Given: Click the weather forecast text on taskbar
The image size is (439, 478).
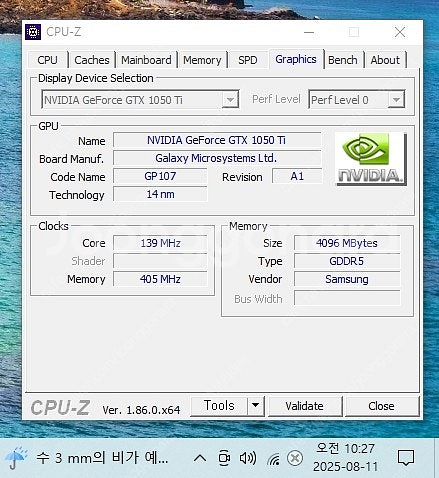Looking at the screenshot, I should click(x=102, y=458).
